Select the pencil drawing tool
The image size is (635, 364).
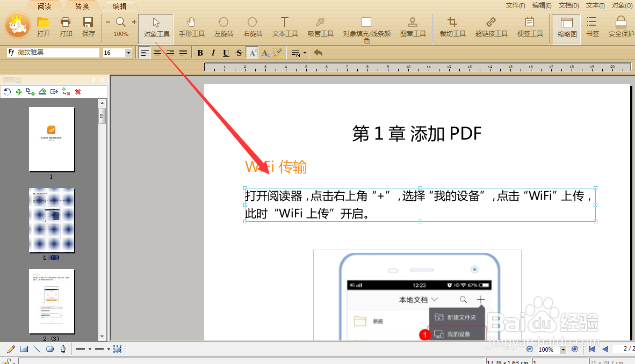11,349
